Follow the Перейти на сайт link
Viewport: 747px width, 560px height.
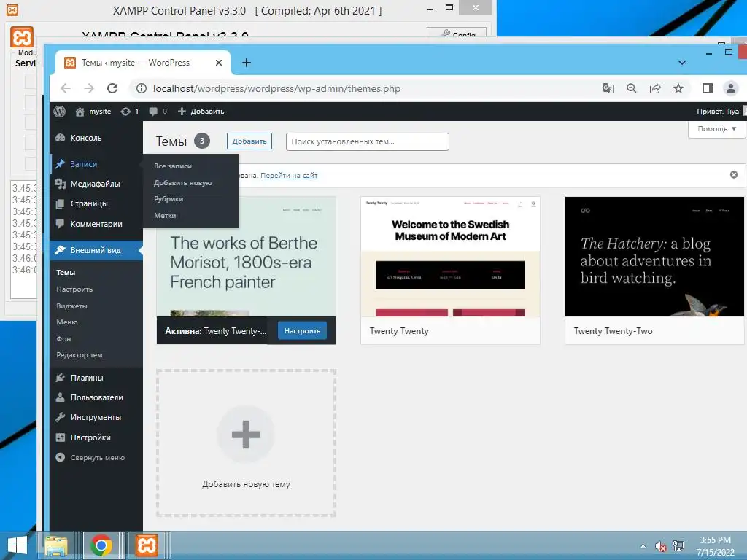pyautogui.click(x=289, y=176)
